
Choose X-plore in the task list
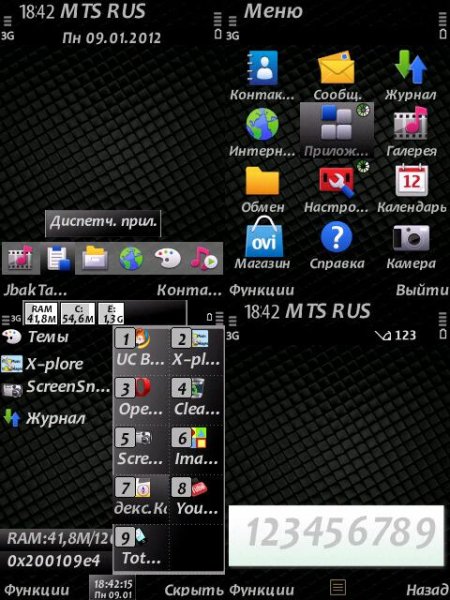(x=43, y=364)
